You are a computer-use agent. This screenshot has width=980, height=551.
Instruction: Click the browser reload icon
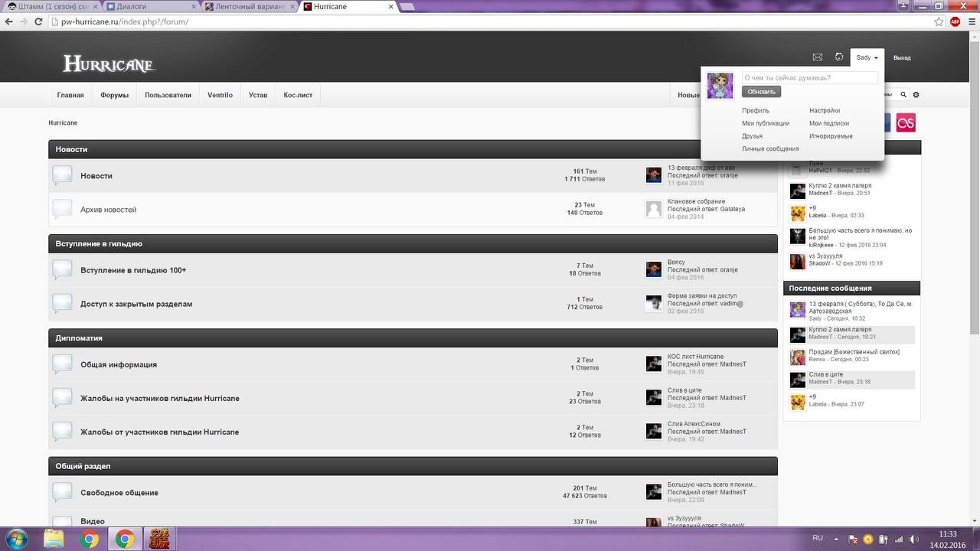[x=38, y=21]
